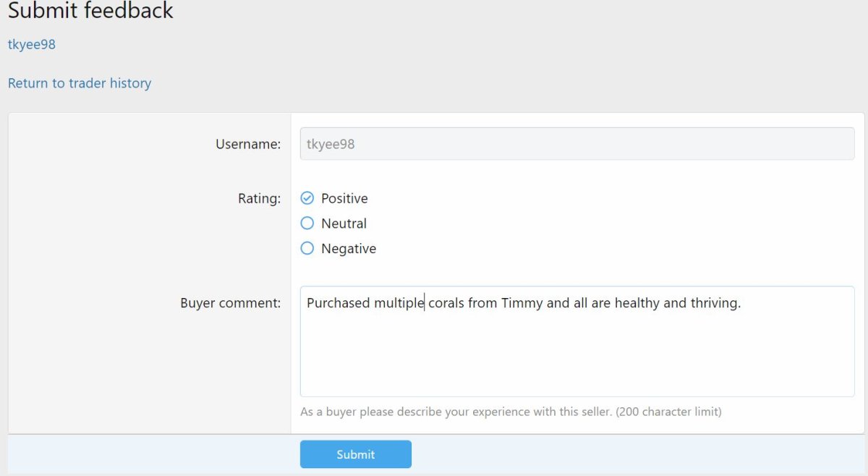The image size is (868, 476).
Task: Click the "Rating:" field label
Action: 259,198
